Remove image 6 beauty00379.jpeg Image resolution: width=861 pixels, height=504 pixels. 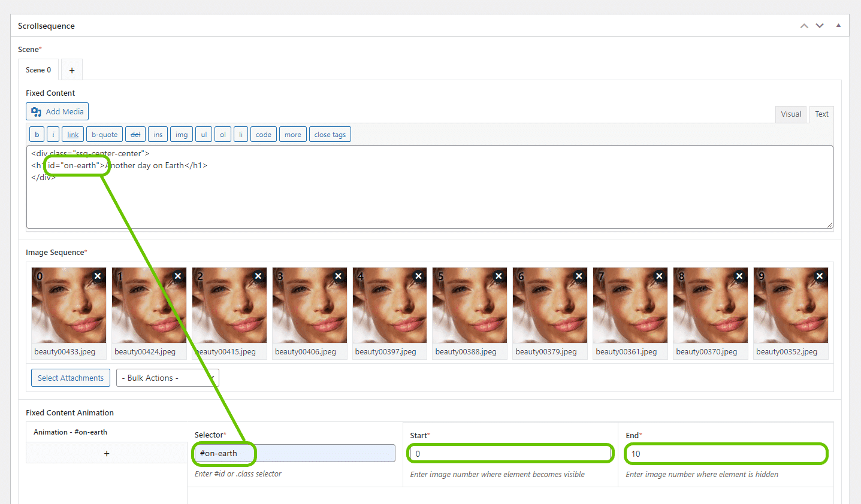[579, 276]
